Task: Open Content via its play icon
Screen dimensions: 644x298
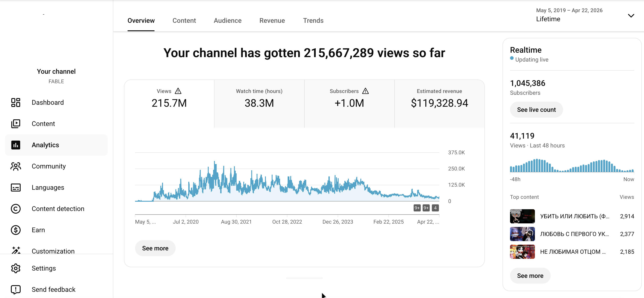Action: [16, 124]
